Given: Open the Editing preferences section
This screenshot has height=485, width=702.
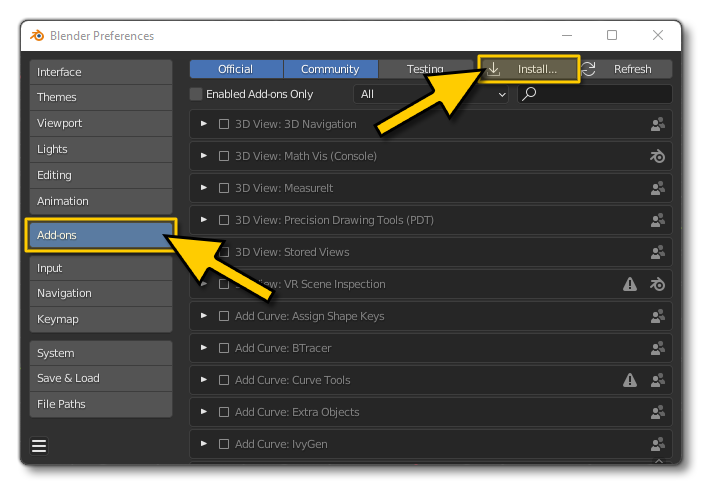Looking at the screenshot, I should click(101, 175).
